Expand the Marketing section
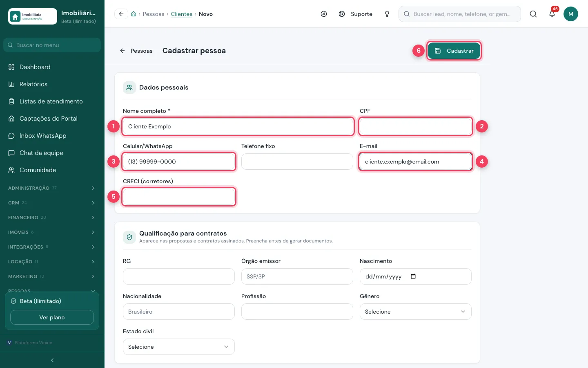The width and height of the screenshot is (588, 368). point(52,276)
